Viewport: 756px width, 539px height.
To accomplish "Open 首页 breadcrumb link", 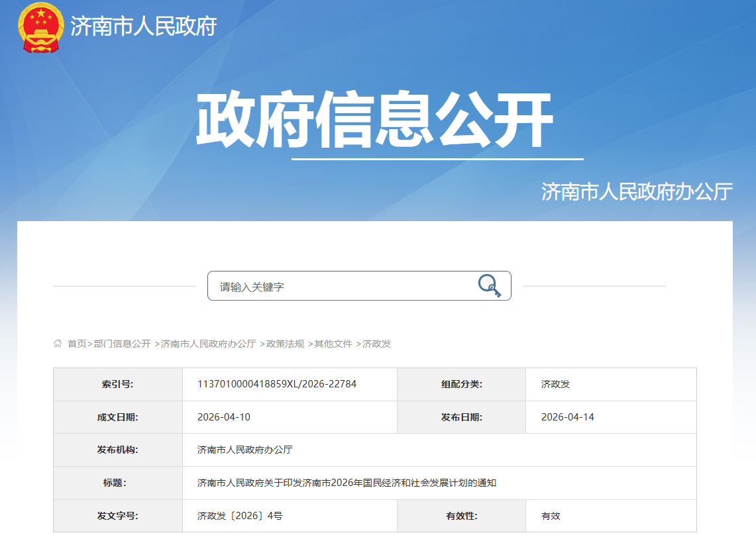I will point(77,344).
